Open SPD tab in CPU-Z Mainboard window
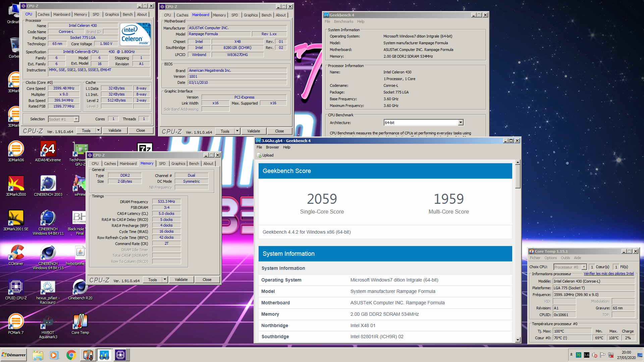This screenshot has width=644, height=362. pos(235,15)
